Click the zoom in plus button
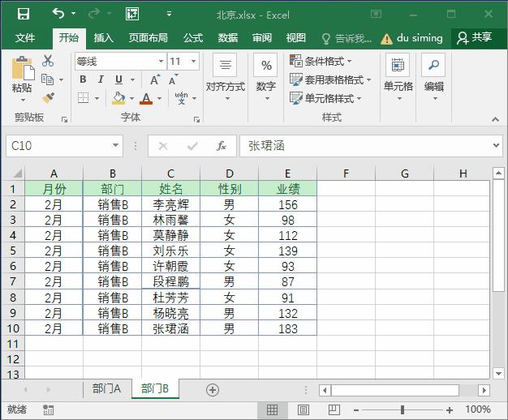This screenshot has width=508, height=420. point(450,410)
